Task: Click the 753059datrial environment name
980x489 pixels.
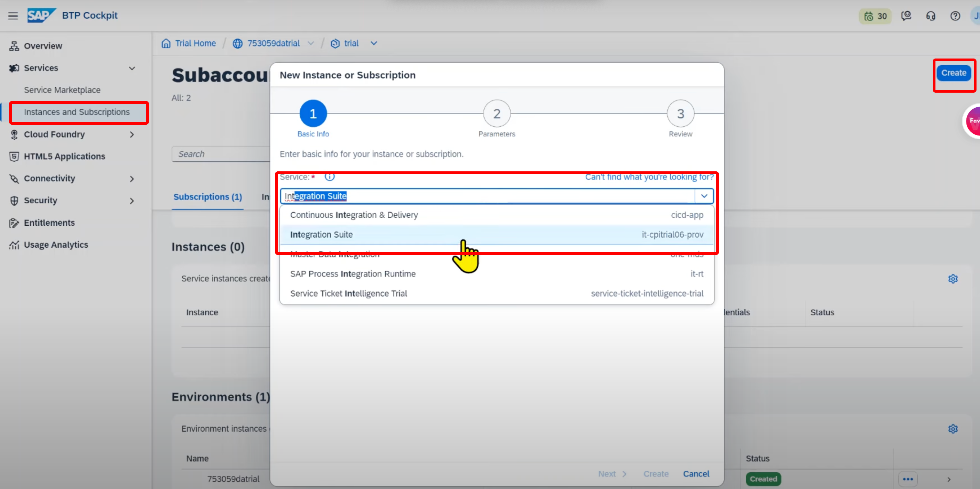Action: point(233,479)
